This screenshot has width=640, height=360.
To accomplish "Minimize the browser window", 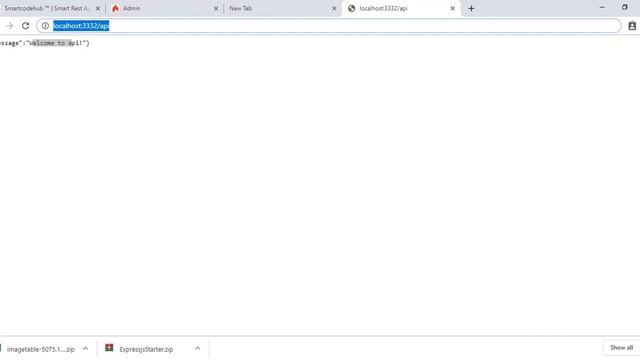I will click(x=602, y=7).
